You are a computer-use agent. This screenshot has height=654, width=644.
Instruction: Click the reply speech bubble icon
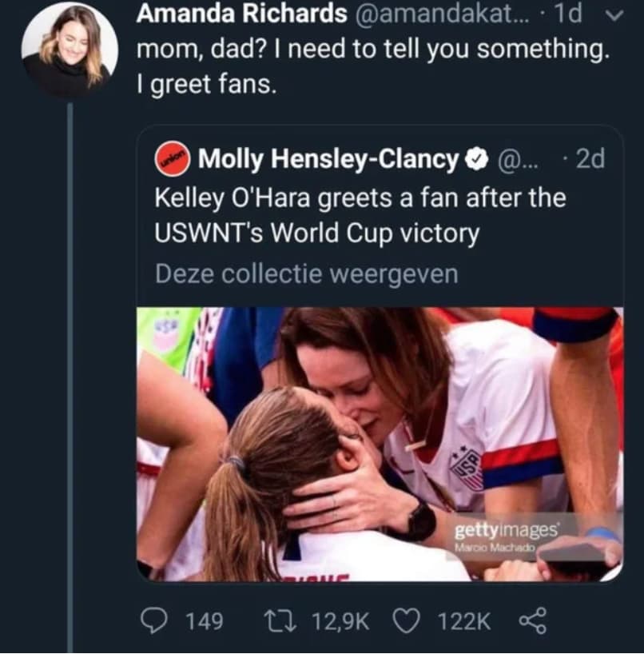click(x=152, y=620)
